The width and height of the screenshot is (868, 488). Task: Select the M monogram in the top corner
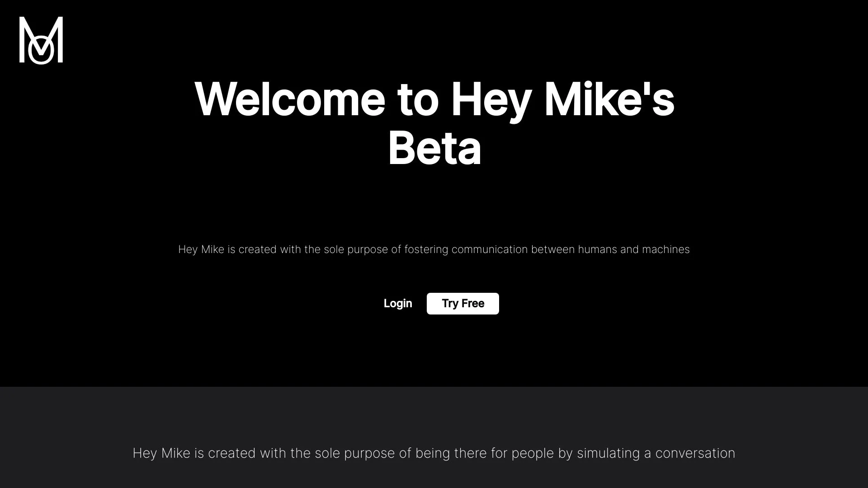pos(41,41)
